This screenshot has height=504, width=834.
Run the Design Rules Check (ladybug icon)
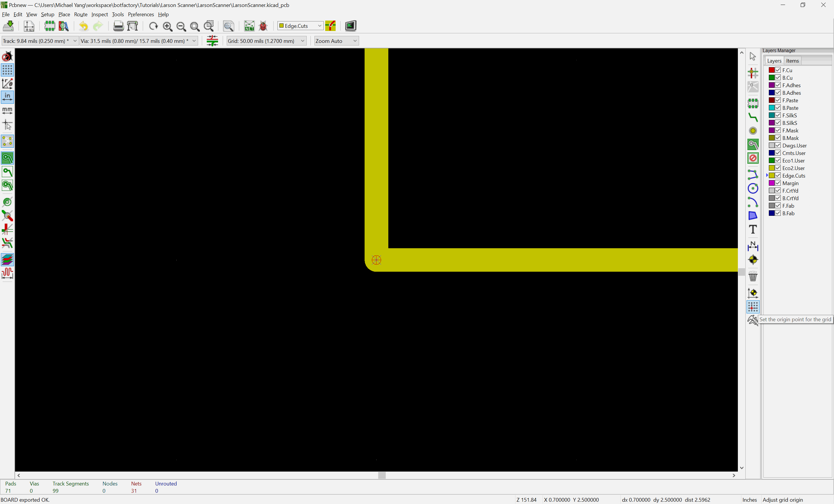coord(263,26)
